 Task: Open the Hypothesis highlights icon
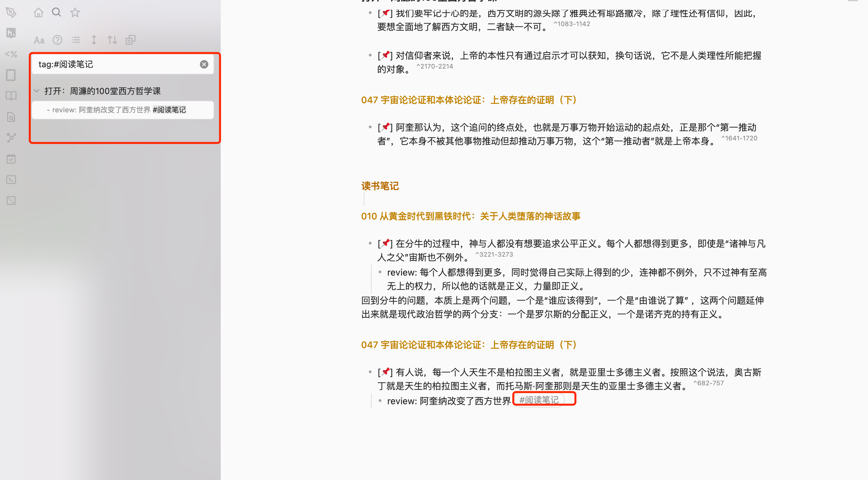(11, 33)
